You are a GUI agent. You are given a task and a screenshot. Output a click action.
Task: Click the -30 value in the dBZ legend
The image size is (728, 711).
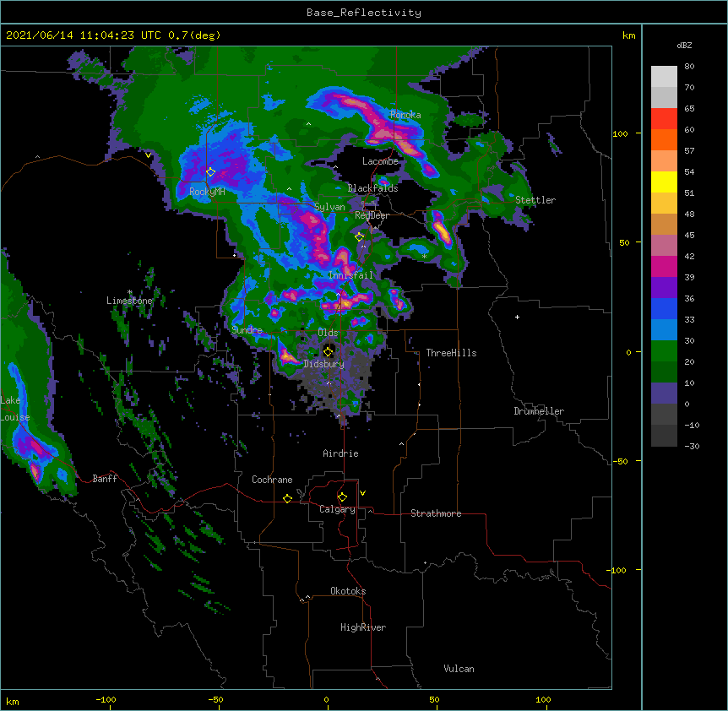tap(692, 446)
